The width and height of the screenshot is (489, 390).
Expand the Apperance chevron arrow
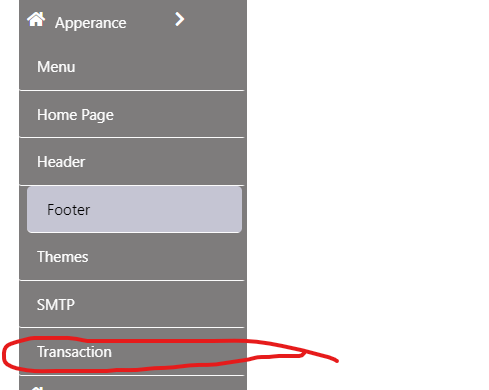(180, 19)
